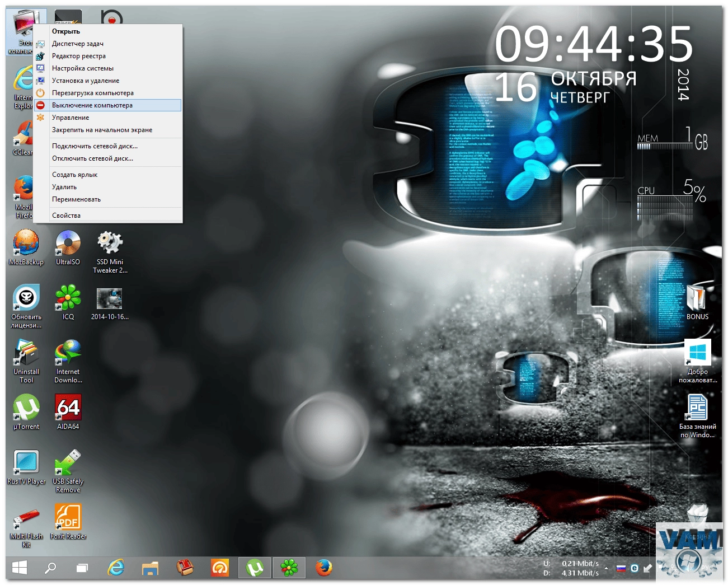Click the network speed U/D readout

point(571,568)
